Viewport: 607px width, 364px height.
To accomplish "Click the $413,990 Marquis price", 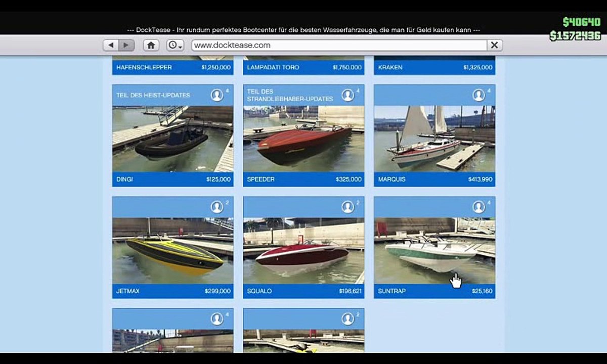I will point(480,179).
